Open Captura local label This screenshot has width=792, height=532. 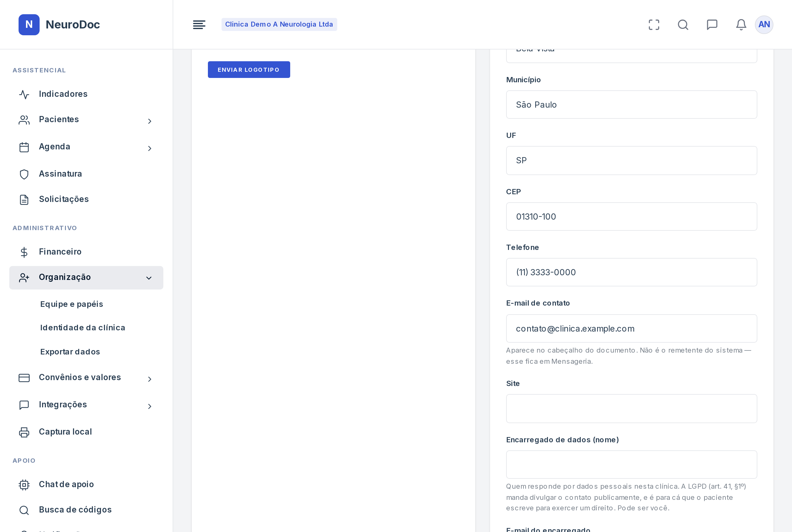coord(65,431)
